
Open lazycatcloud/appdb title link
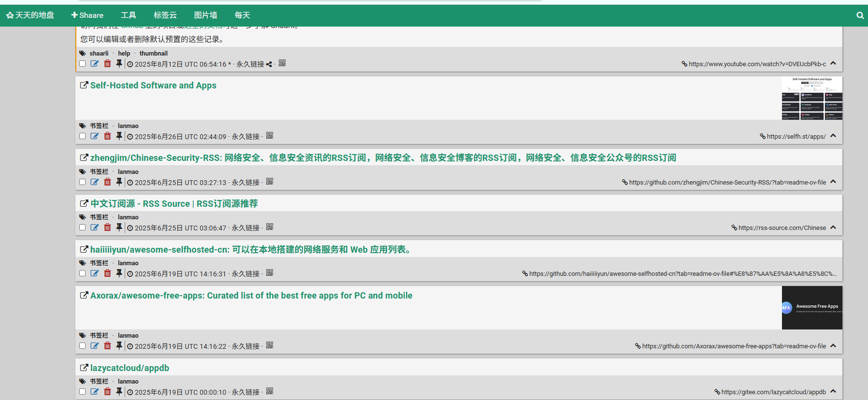point(130,368)
